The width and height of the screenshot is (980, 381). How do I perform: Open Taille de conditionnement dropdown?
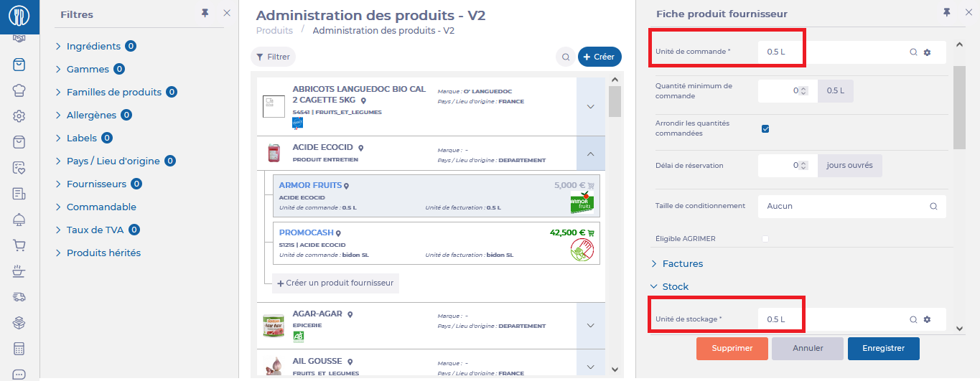pos(851,206)
